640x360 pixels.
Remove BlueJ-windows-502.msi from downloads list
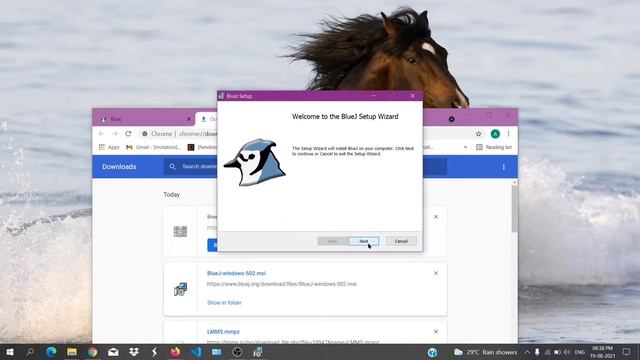[x=436, y=273]
